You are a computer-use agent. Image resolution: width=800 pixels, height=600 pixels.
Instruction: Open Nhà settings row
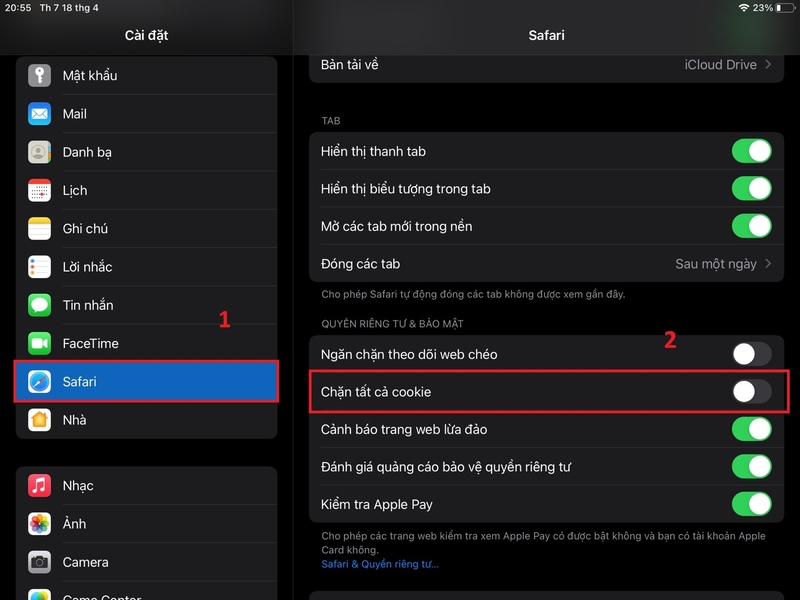click(x=146, y=420)
